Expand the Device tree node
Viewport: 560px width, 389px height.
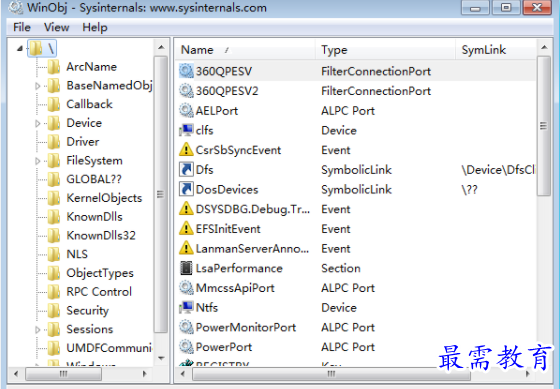tap(38, 123)
